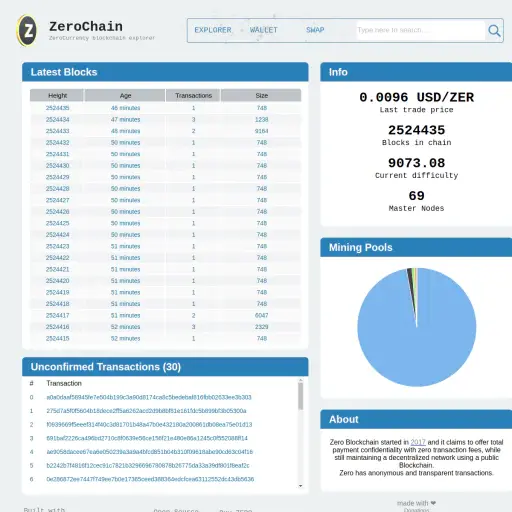
Task: Open block 2524415
Action: tap(57, 338)
